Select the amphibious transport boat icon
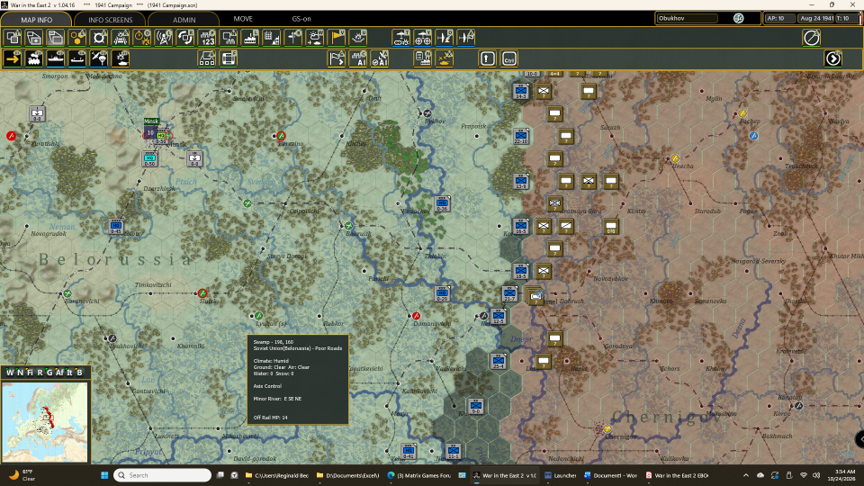 pos(77,58)
